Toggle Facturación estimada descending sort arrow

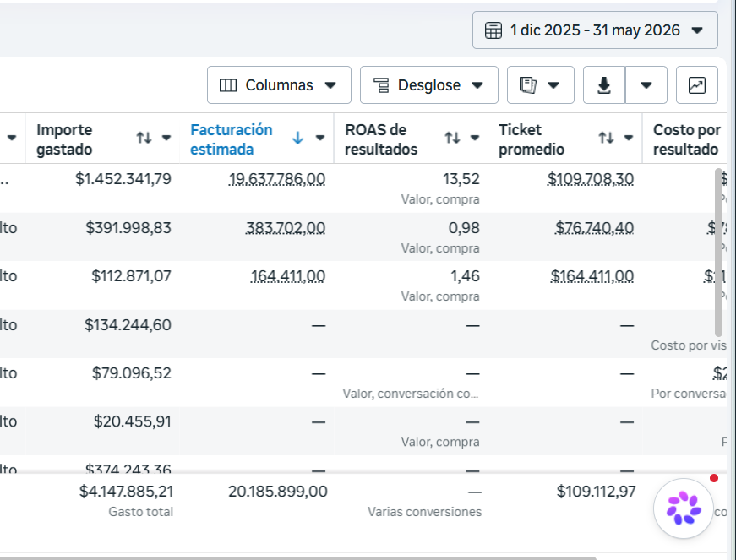click(297, 138)
